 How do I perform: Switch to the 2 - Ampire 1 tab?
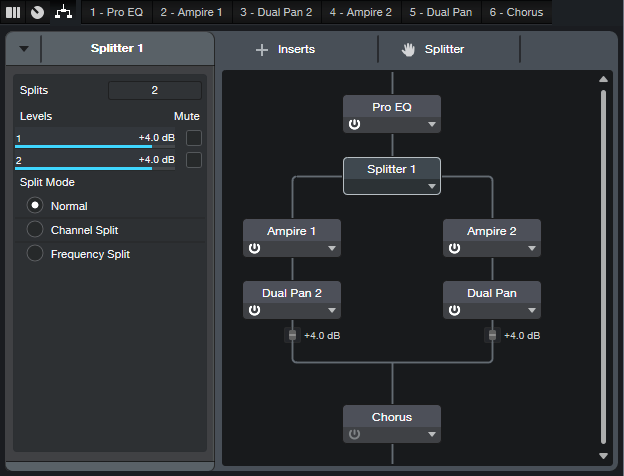[191, 12]
